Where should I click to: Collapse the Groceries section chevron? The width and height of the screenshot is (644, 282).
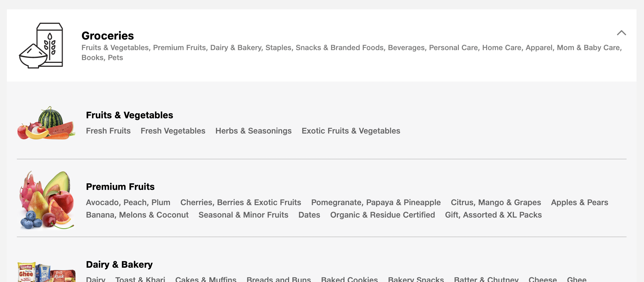pos(622,32)
